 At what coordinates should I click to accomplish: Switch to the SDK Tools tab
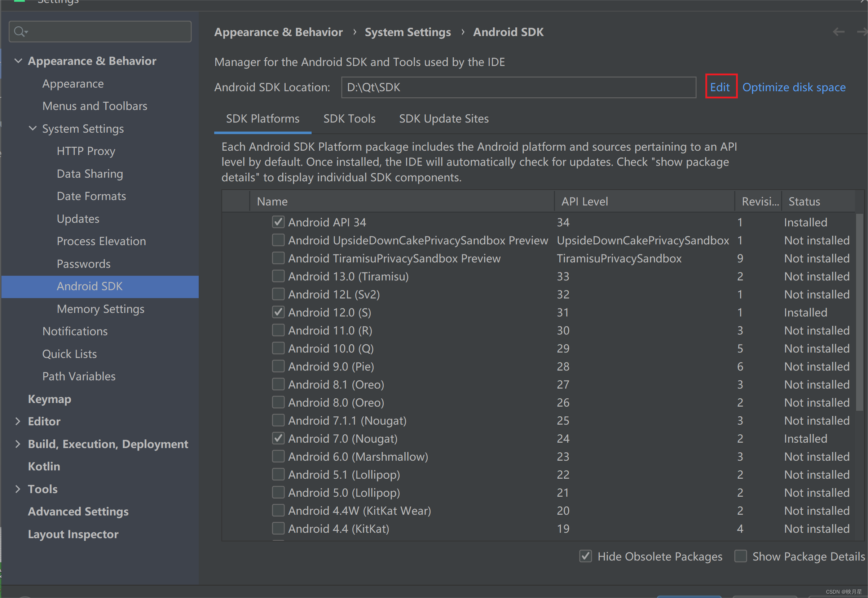click(349, 119)
